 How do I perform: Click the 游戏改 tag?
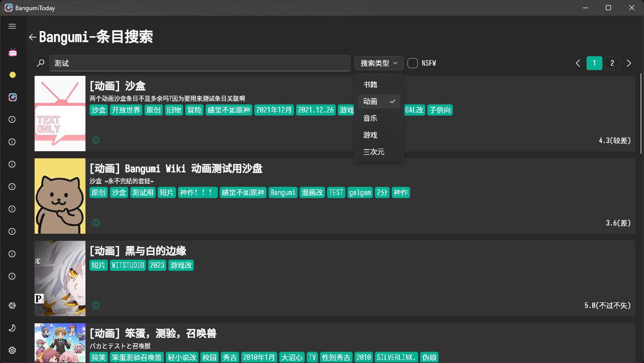tap(181, 265)
